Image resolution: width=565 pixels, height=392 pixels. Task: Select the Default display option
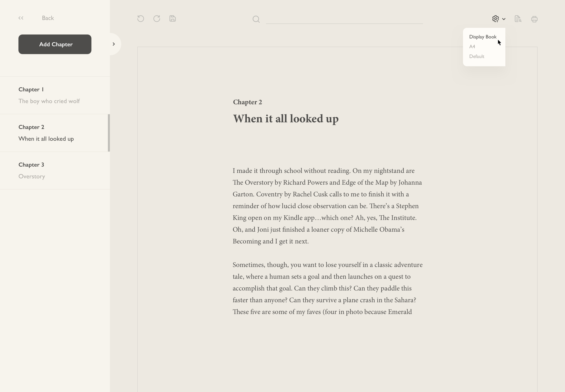tap(476, 56)
